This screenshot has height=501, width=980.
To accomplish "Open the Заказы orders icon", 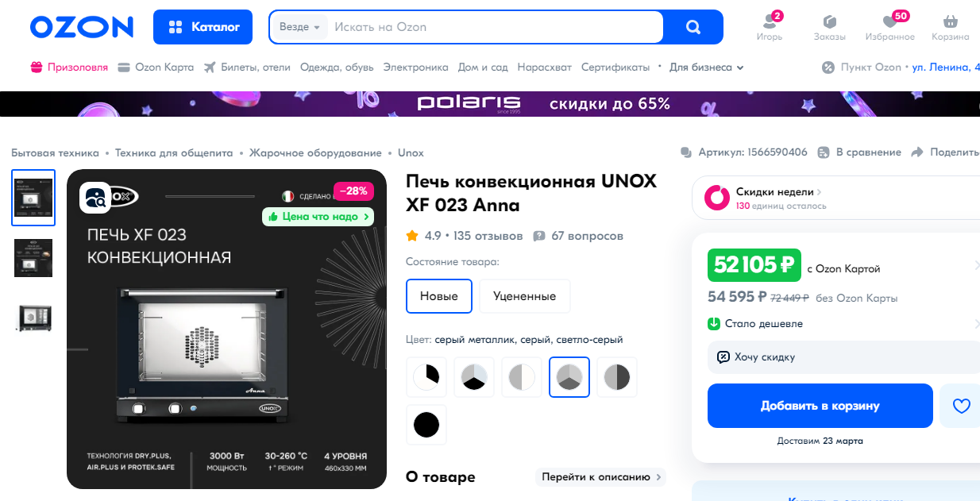I will (x=829, y=21).
